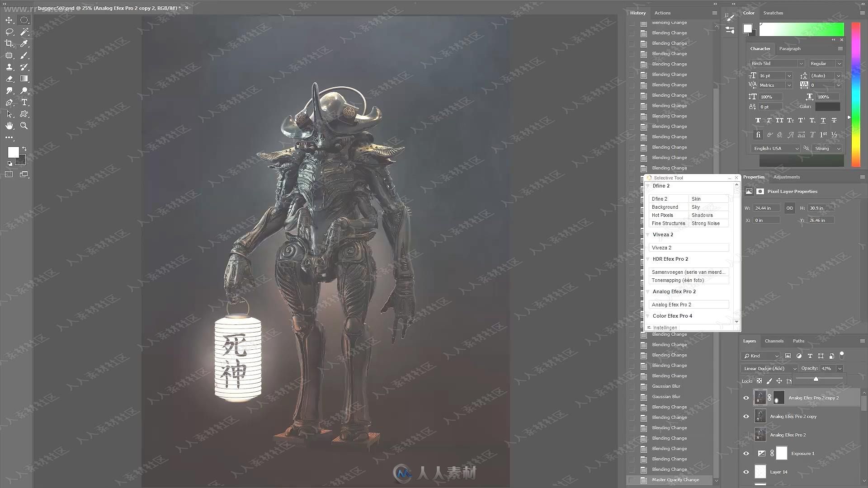Launch Analog Efex Pro 2 button

coord(689,305)
